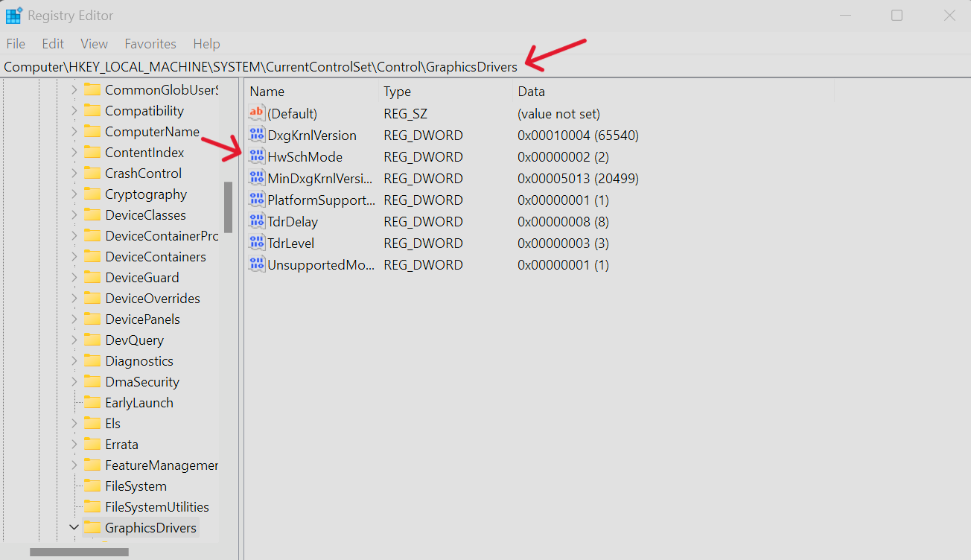Click the Registry Editor app icon in title bar
This screenshot has height=560, width=971.
point(13,15)
